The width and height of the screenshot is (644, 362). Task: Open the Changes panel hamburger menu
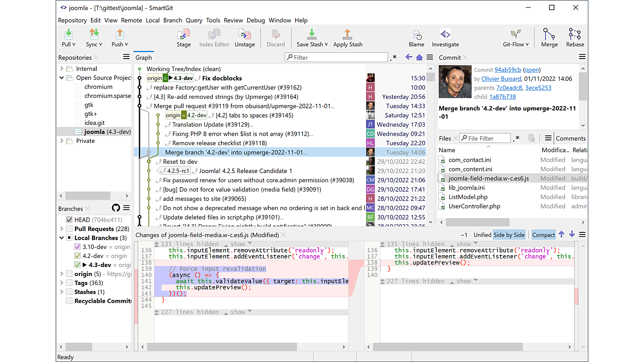pyautogui.click(x=582, y=234)
